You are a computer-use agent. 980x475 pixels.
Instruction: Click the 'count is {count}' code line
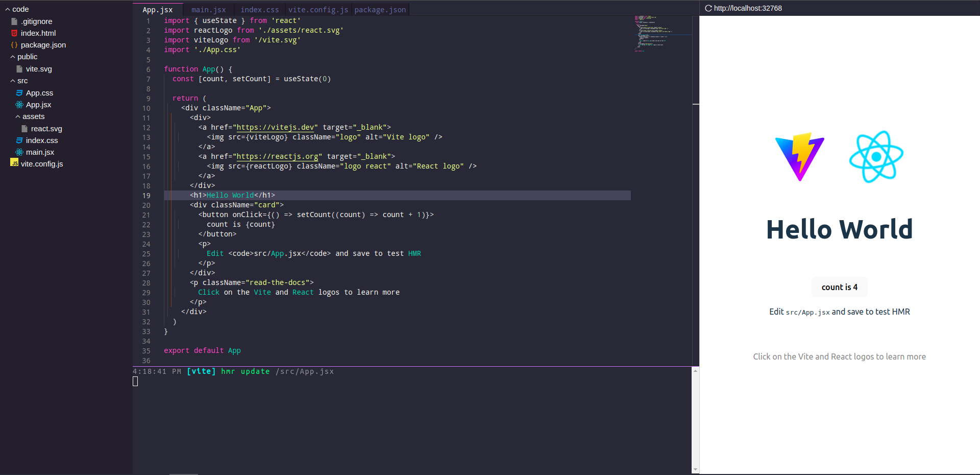(x=241, y=224)
